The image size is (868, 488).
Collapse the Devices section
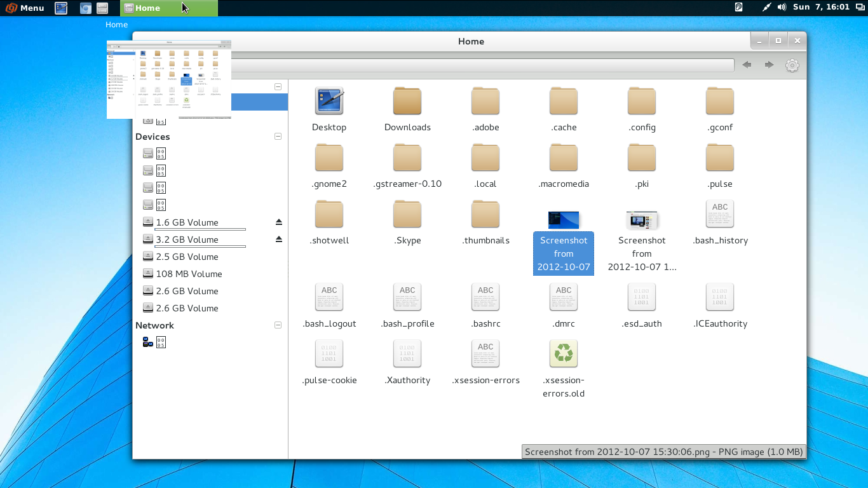(278, 135)
